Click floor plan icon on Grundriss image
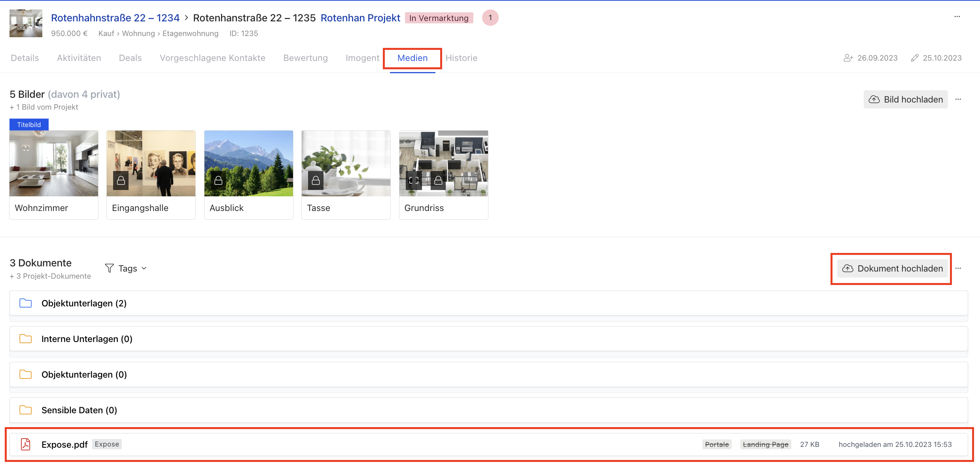The image size is (980, 475). point(414,180)
